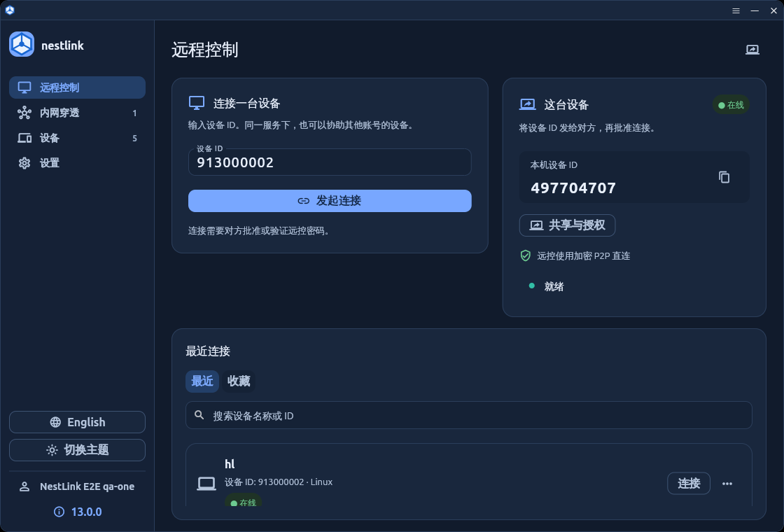Click the nestlink logo icon in sidebar
Viewport: 784px width, 532px height.
click(22, 44)
